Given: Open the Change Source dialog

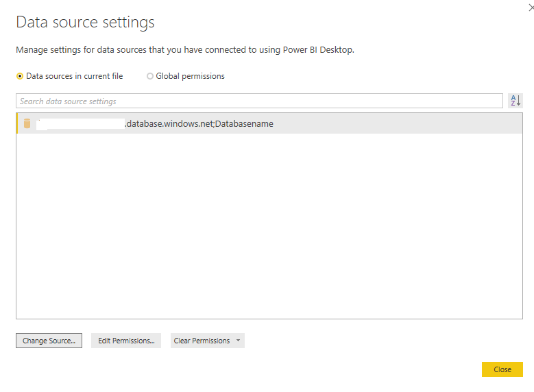Looking at the screenshot, I should [49, 341].
